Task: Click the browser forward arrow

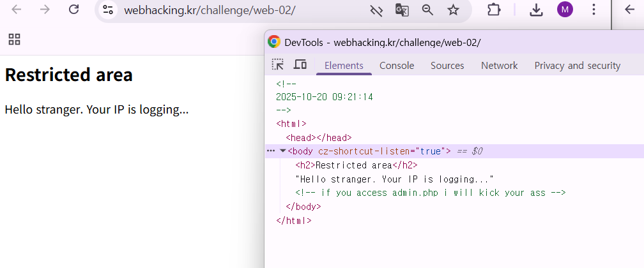Action: click(x=45, y=10)
